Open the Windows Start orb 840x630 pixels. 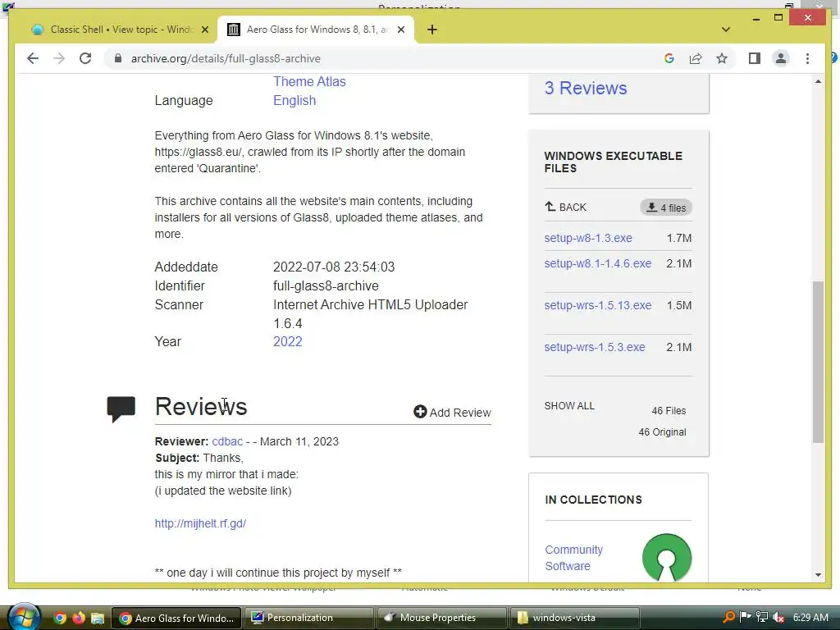point(24,617)
